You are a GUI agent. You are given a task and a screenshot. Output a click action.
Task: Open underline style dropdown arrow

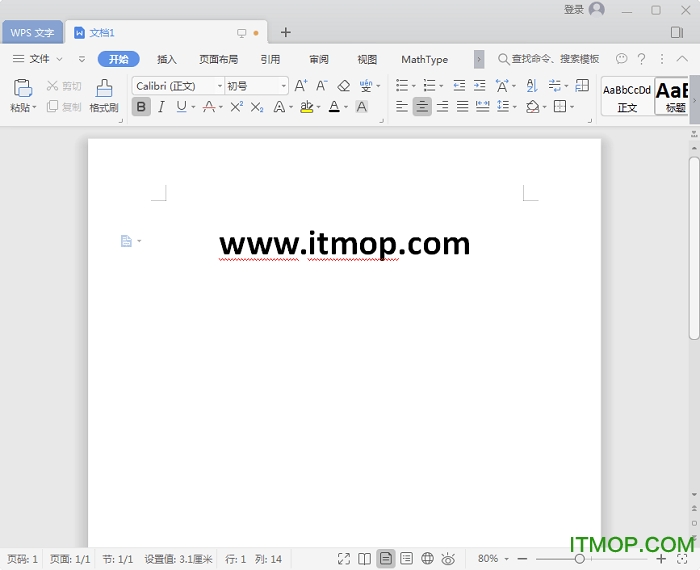tap(193, 107)
